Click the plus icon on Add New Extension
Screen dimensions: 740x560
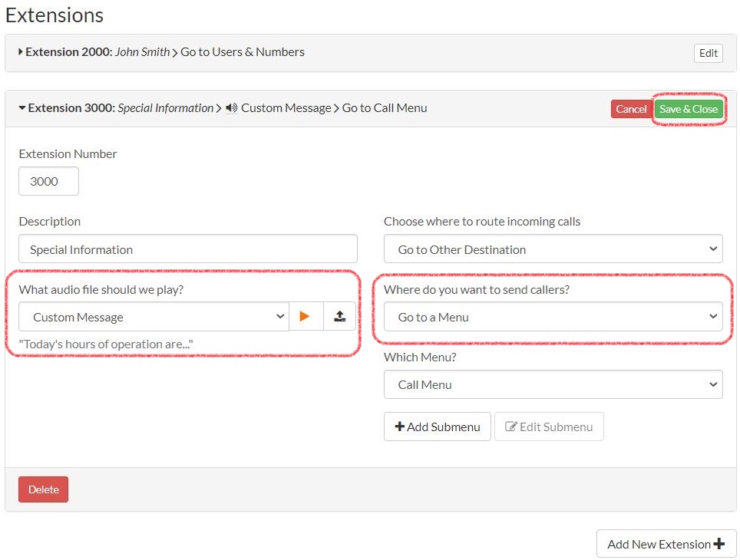tap(719, 543)
